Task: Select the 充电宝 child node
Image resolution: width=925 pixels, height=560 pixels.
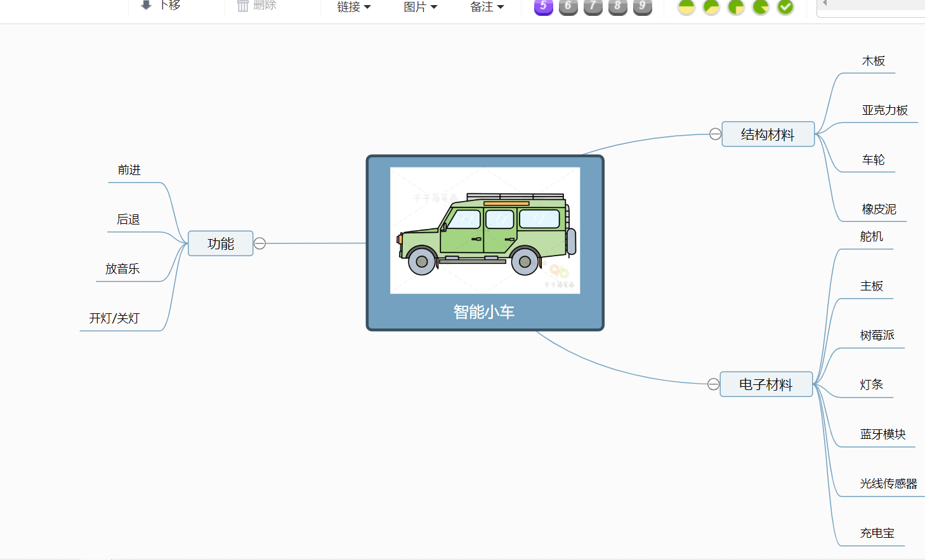Action: [x=877, y=533]
